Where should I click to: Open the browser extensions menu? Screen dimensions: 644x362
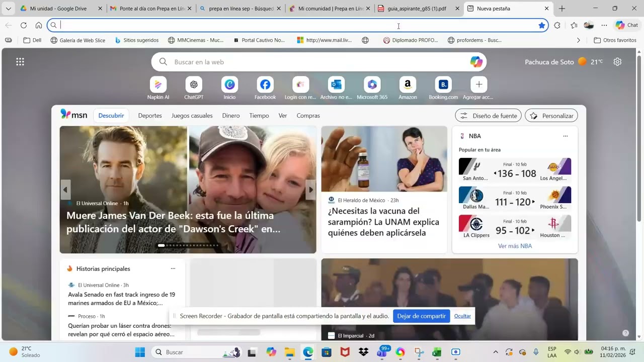tap(557, 25)
